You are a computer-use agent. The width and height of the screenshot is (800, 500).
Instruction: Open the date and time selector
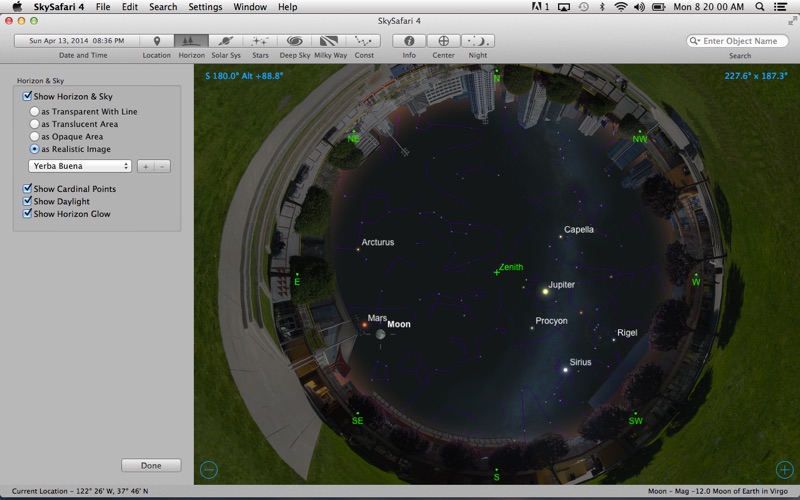[x=76, y=41]
